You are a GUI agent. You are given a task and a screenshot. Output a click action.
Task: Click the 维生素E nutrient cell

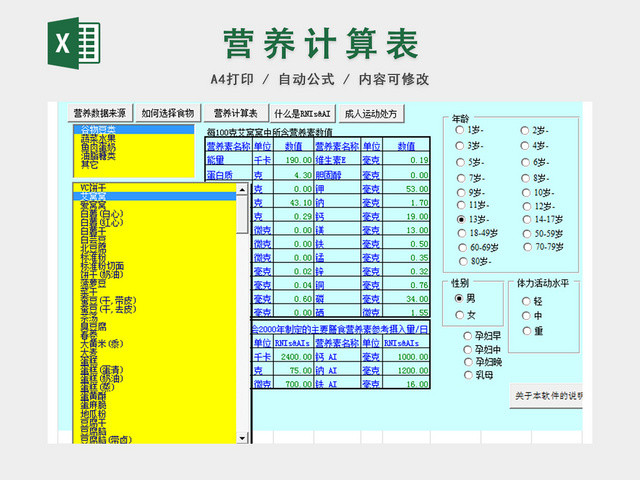coord(338,160)
